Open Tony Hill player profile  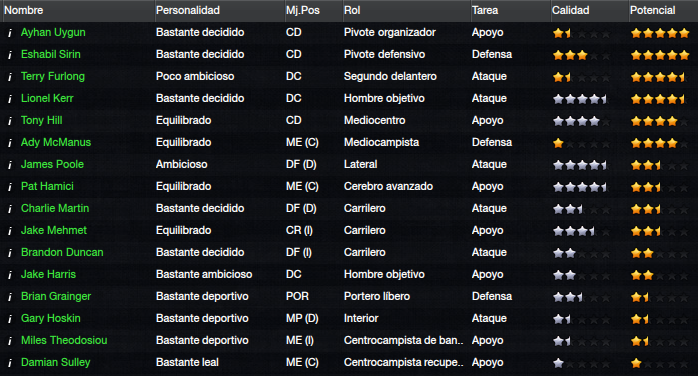click(x=41, y=121)
